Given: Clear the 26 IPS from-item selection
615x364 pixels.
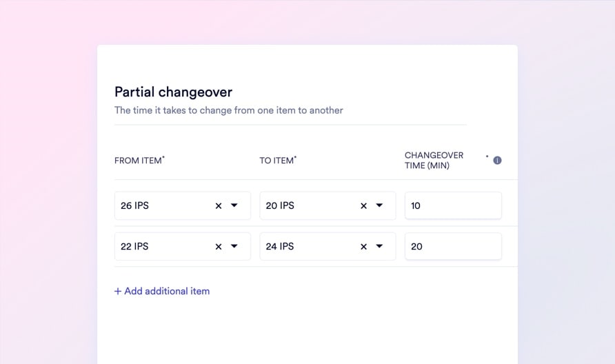Looking at the screenshot, I should point(219,205).
